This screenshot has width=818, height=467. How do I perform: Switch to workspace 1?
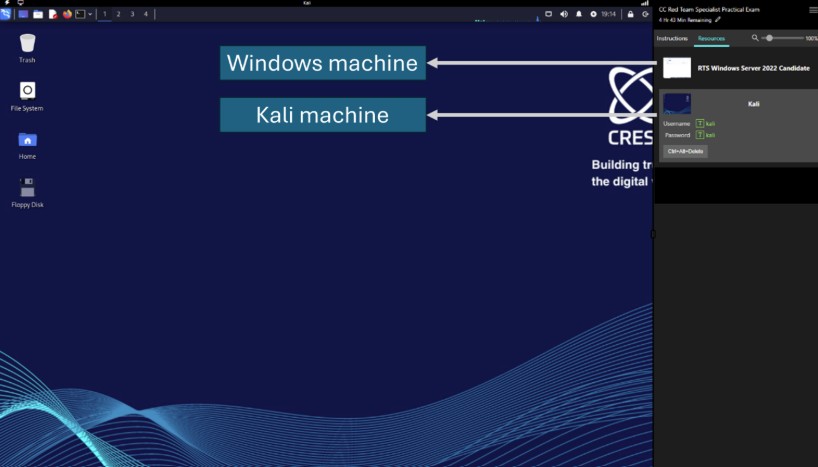click(104, 14)
